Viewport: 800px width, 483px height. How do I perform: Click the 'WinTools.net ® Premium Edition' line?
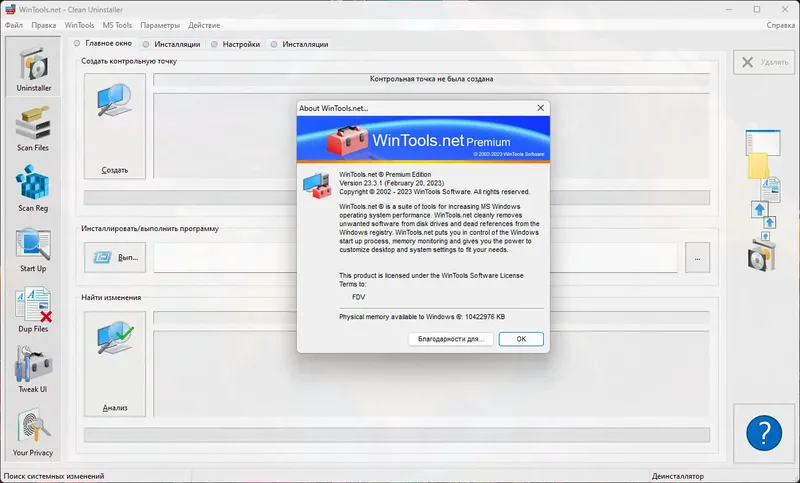pyautogui.click(x=385, y=174)
